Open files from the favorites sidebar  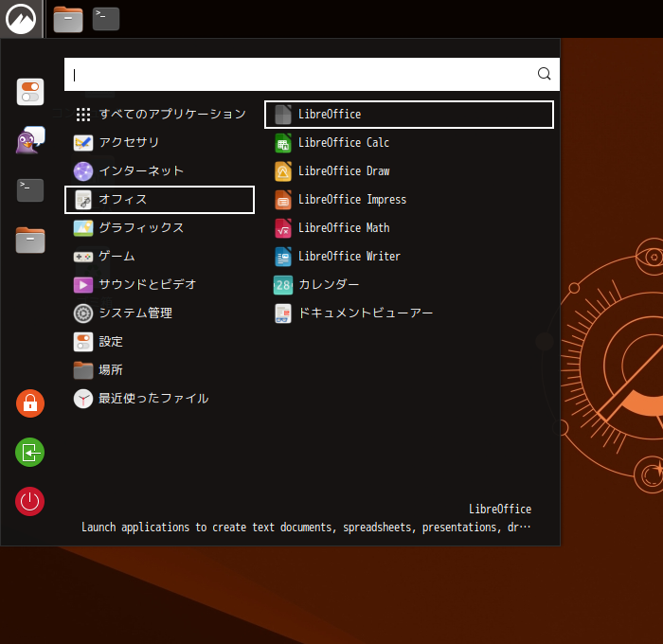click(x=30, y=240)
